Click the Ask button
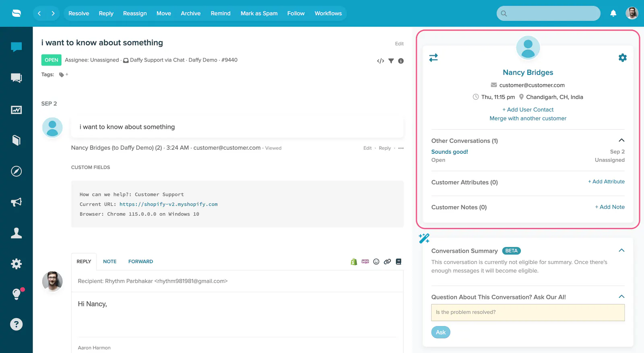Viewport: 644px width, 353px height. [x=441, y=332]
